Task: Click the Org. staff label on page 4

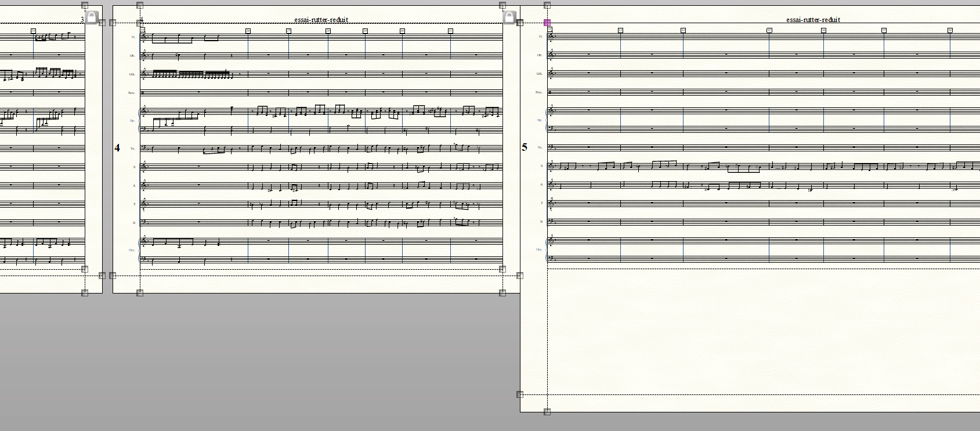Action: pos(133,250)
